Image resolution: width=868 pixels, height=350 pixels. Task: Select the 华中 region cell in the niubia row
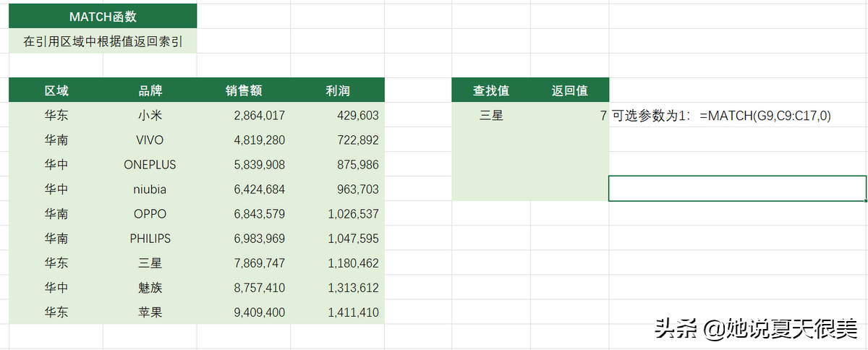[x=56, y=189]
